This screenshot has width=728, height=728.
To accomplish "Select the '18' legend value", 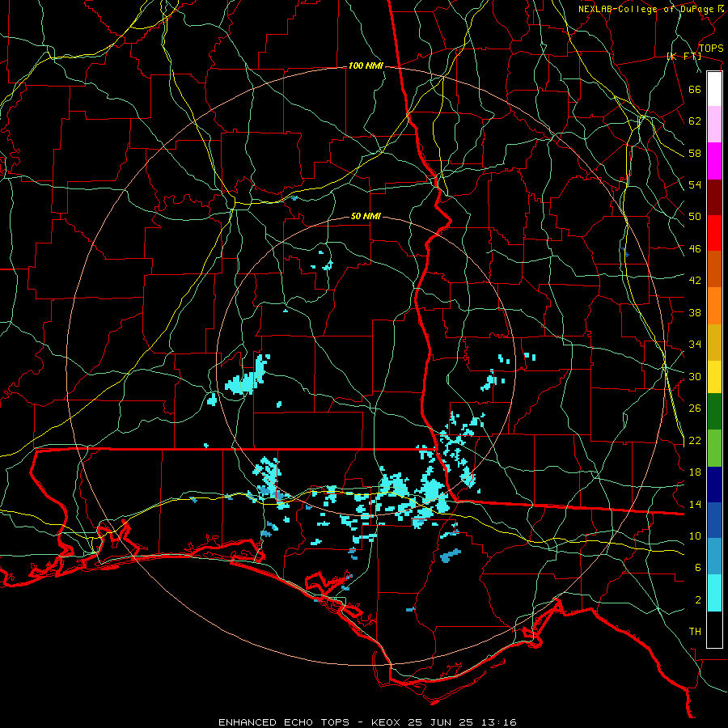I will [x=695, y=472].
